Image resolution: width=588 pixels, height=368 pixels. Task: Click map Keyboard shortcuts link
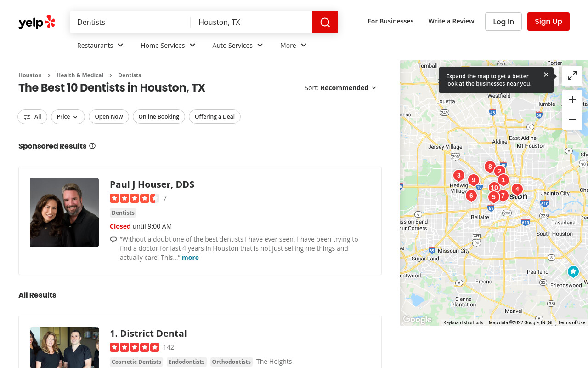pos(463,322)
